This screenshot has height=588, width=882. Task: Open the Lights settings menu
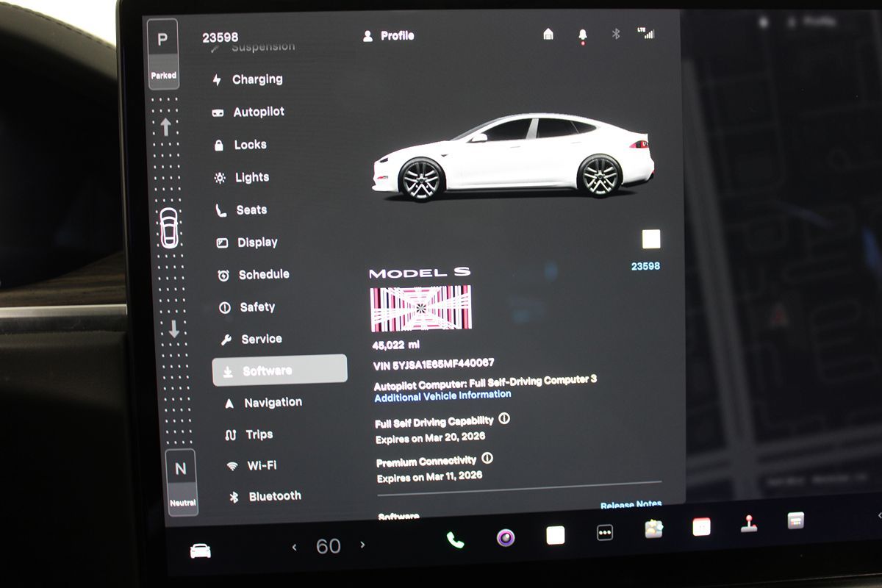[242, 177]
